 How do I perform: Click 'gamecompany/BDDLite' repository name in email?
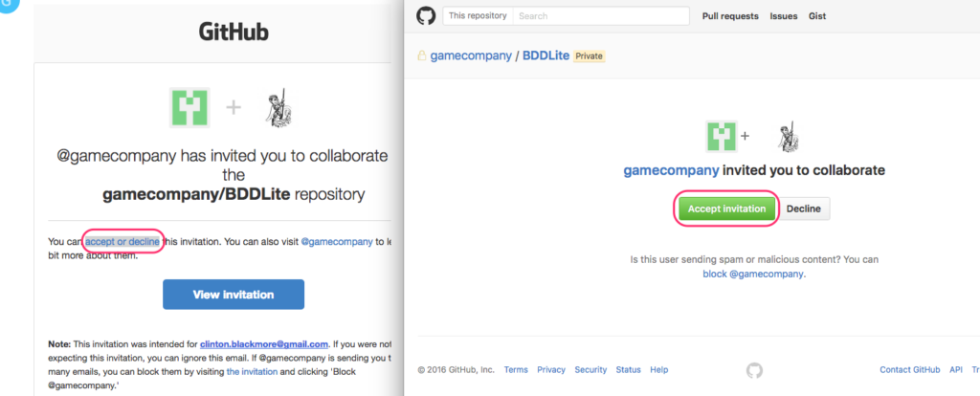(195, 194)
